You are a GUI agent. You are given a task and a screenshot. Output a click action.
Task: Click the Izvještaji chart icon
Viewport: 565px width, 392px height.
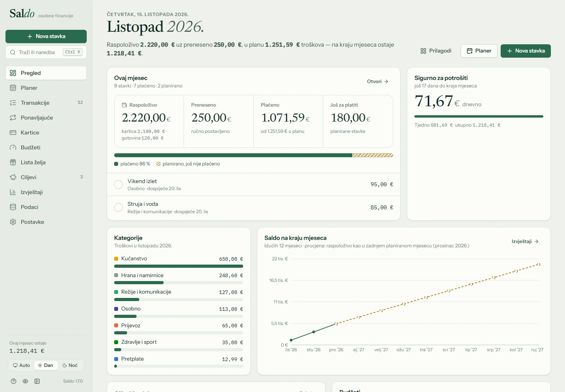click(13, 192)
